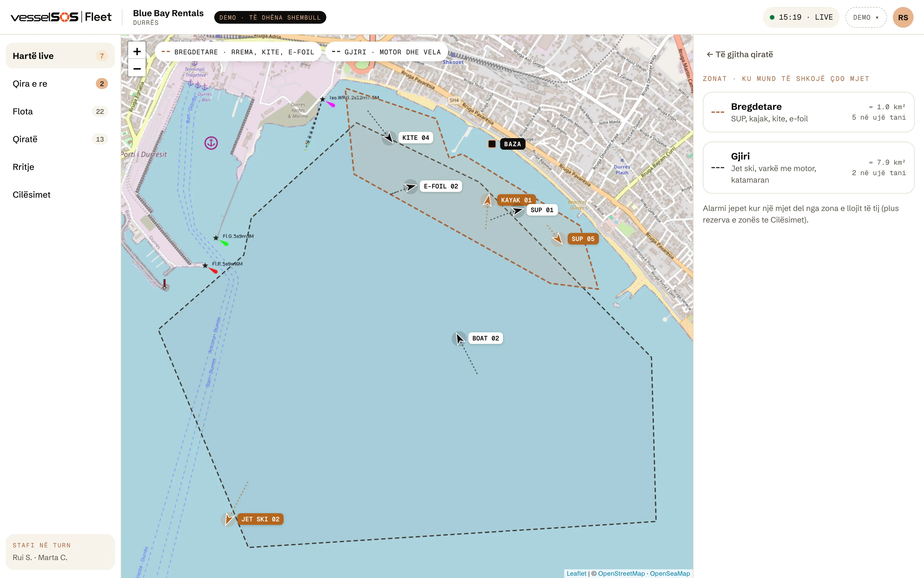Screen dimensions: 924x578
Task: Click the Blue Bay Rentals title
Action: [168, 13]
